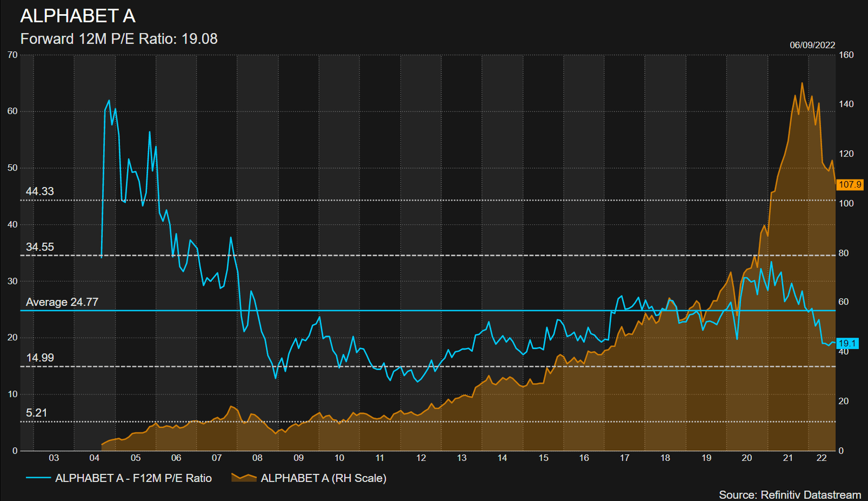Click the Average 24.77 line label

(x=62, y=302)
